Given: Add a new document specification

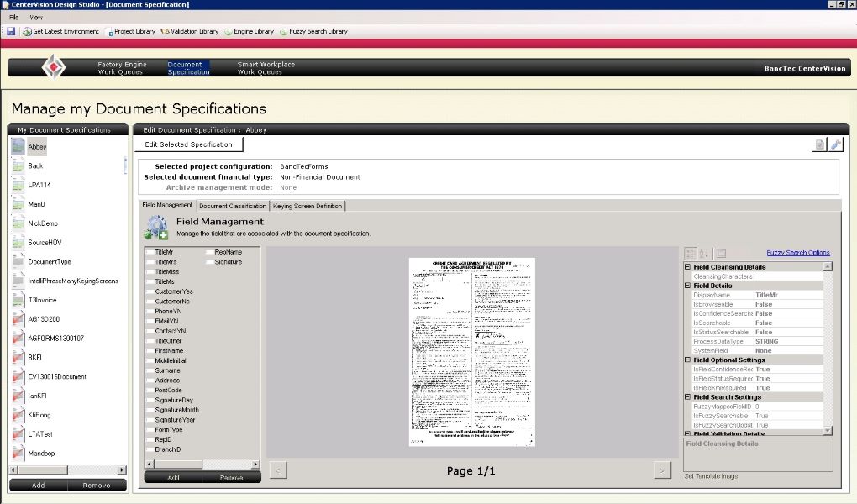Looking at the screenshot, I should (39, 485).
